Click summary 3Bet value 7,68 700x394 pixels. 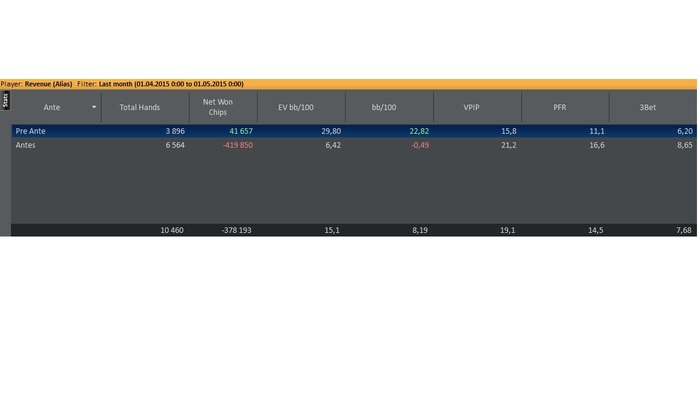683,230
